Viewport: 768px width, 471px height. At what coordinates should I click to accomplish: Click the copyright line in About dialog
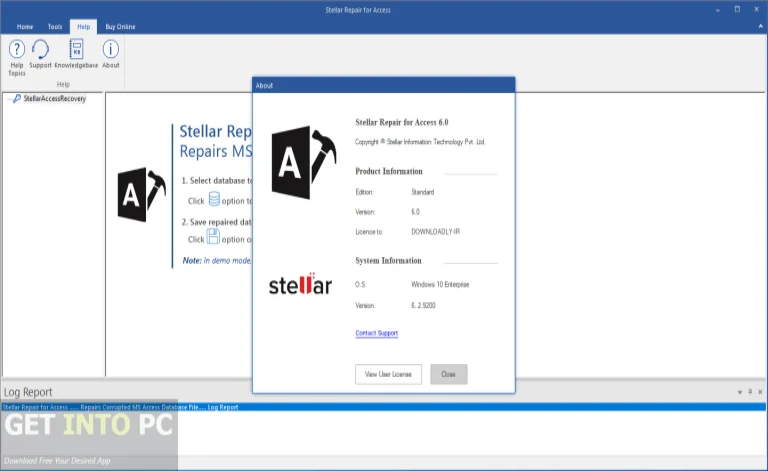click(420, 142)
